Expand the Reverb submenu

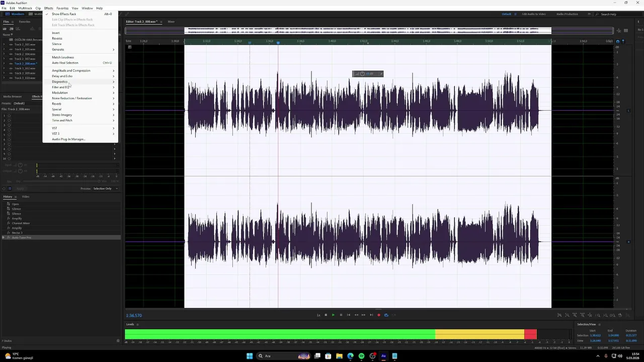click(80, 104)
